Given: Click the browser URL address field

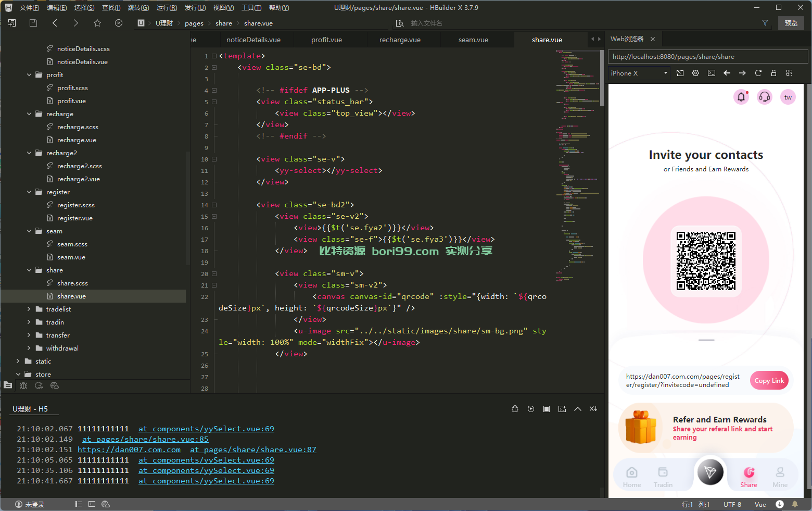Looking at the screenshot, I should (x=708, y=57).
